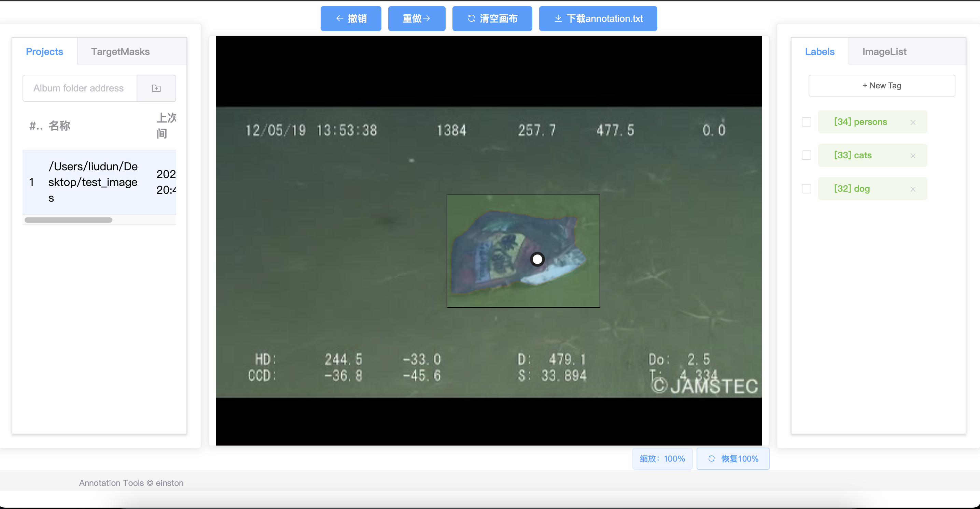Click the redo 重做 button

[x=416, y=18]
